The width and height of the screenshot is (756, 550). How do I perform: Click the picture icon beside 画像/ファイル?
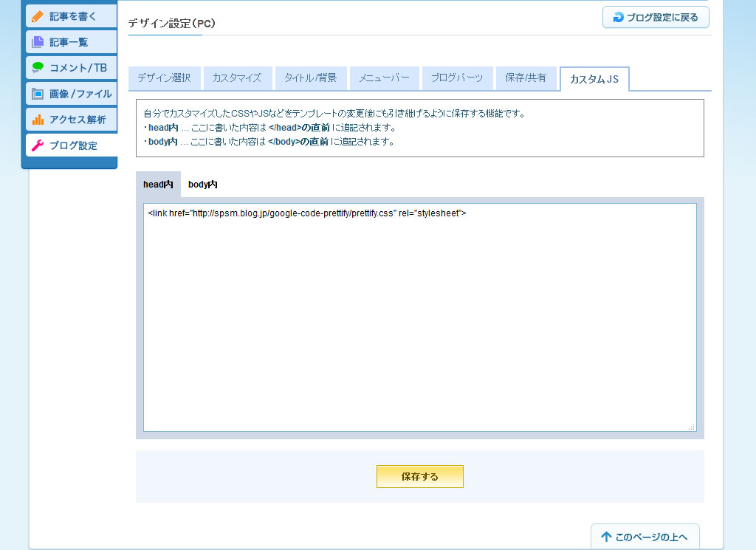coord(38,94)
